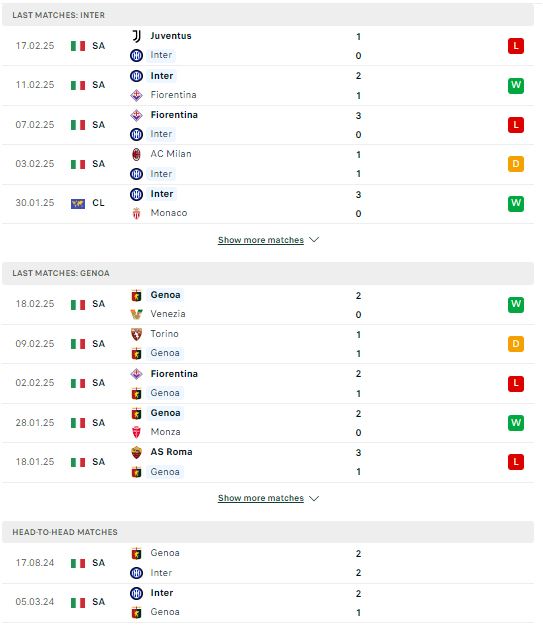The height and width of the screenshot is (626, 543).
Task: Click the green W badge for Genoa vs Venezia
Action: pyautogui.click(x=515, y=305)
